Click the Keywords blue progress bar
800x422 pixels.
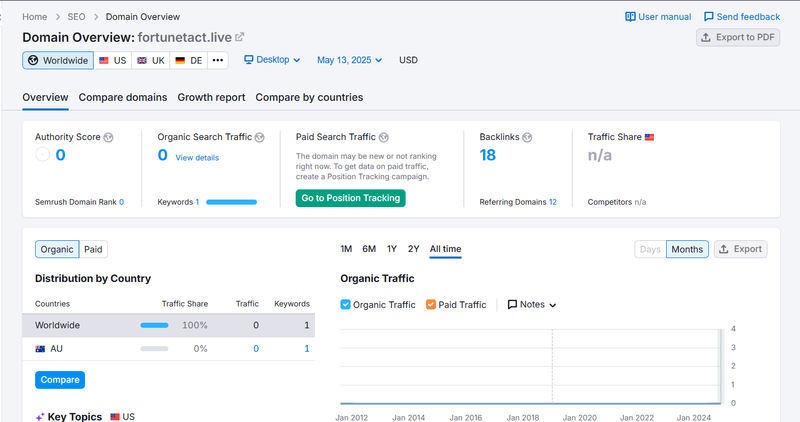tap(231, 202)
